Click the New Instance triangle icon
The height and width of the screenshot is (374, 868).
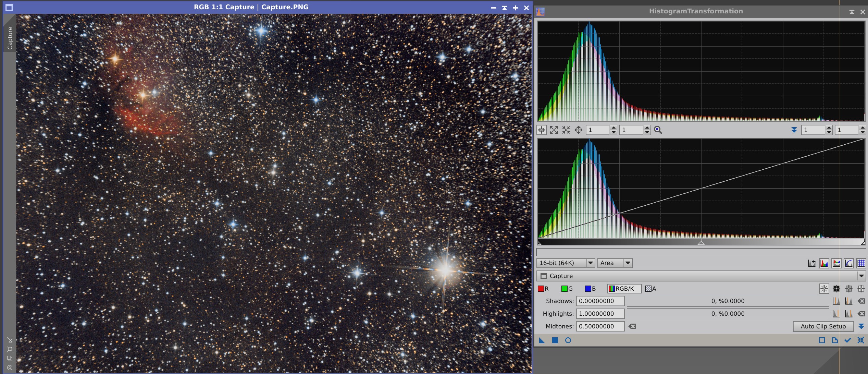coord(542,340)
